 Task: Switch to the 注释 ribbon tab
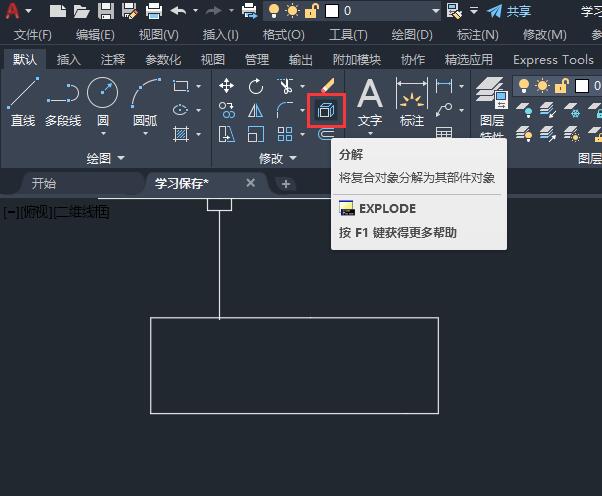pyautogui.click(x=113, y=60)
